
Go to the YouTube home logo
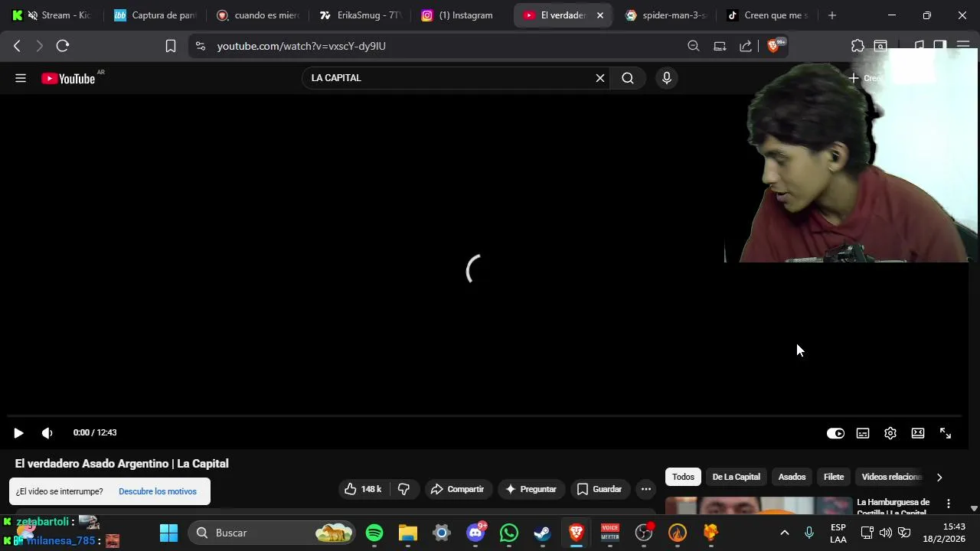[68, 78]
